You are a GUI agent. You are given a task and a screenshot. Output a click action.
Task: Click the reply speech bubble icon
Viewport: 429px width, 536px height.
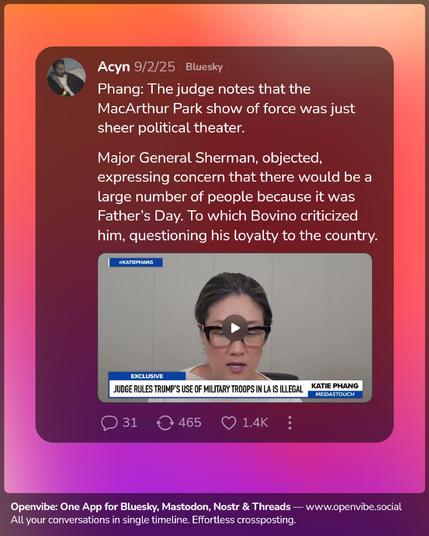tap(109, 423)
